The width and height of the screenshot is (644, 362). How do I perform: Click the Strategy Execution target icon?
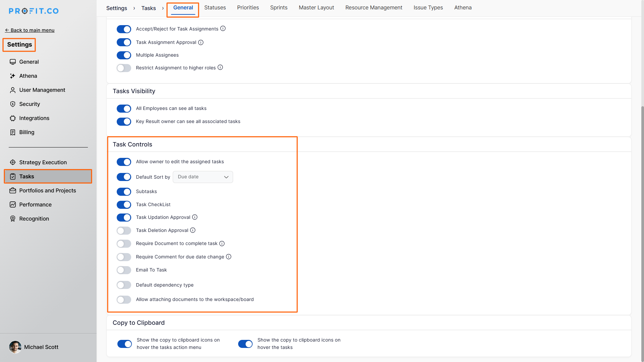coord(13,163)
